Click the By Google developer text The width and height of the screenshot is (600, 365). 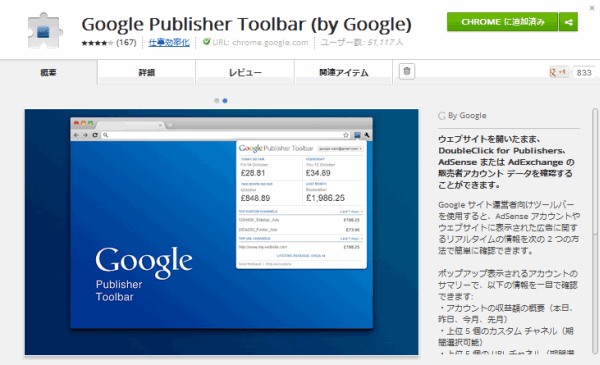pos(467,116)
